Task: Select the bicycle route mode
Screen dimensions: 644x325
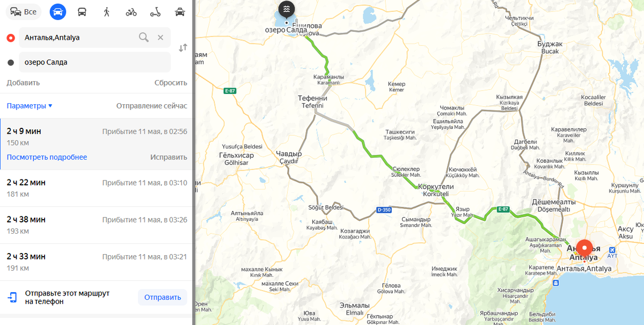Action: tap(131, 12)
